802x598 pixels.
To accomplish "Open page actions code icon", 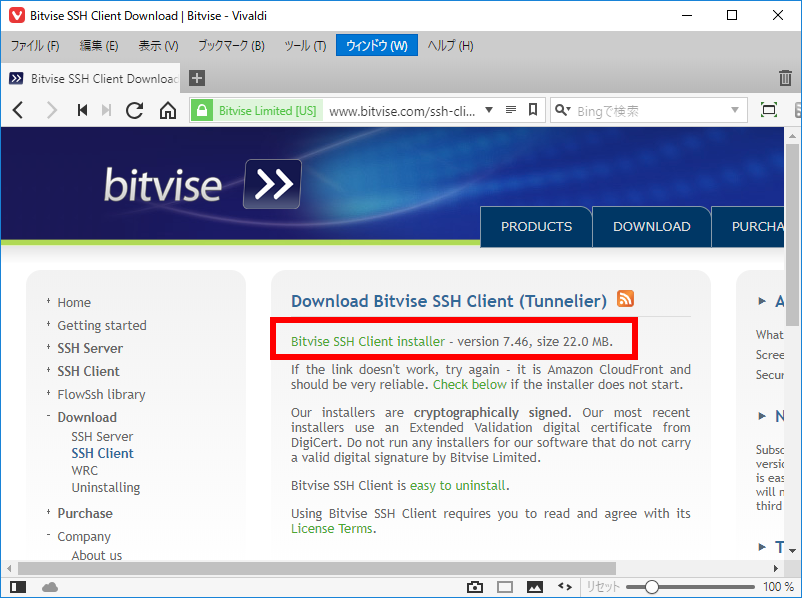I will pyautogui.click(x=565, y=587).
